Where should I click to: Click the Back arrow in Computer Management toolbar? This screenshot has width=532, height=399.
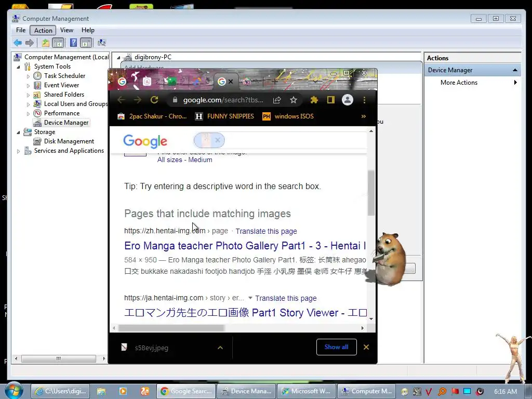tap(18, 43)
